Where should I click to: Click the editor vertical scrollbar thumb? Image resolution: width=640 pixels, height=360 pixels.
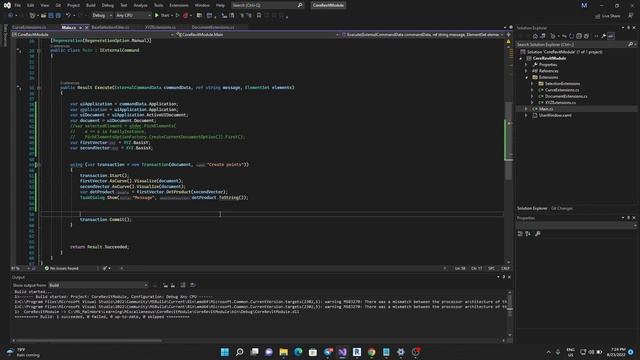508,141
